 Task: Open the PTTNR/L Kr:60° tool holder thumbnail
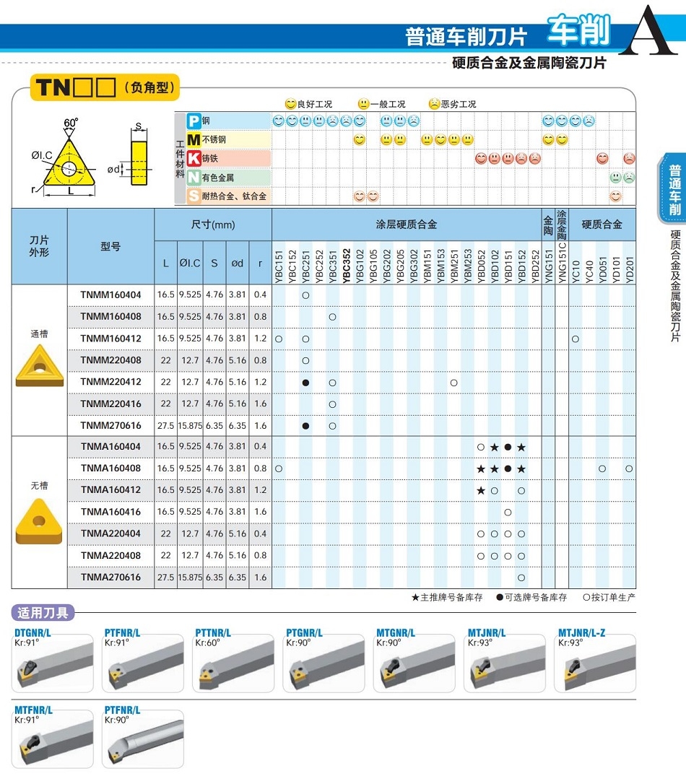pyautogui.click(x=233, y=663)
